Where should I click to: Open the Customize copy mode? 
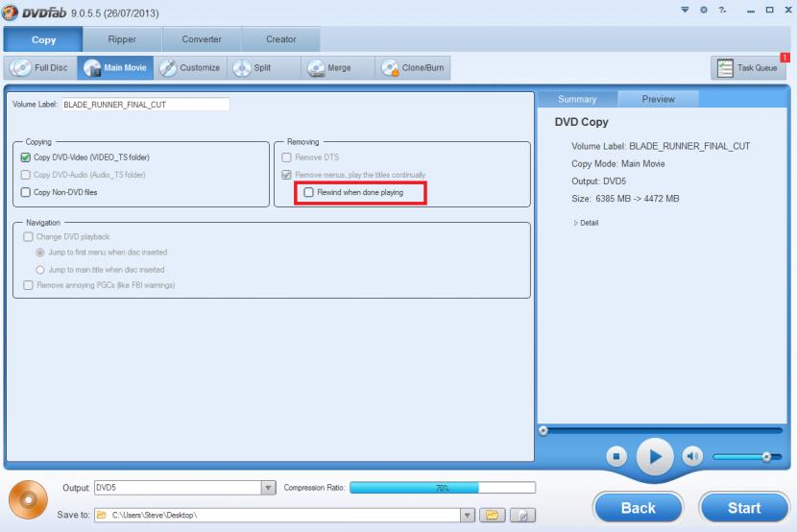coord(190,67)
